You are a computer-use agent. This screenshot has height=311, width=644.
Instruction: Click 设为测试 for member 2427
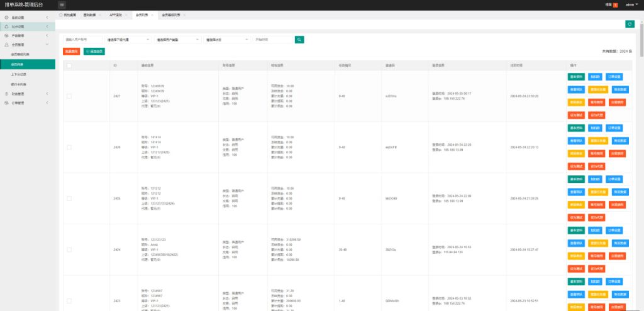(576, 116)
